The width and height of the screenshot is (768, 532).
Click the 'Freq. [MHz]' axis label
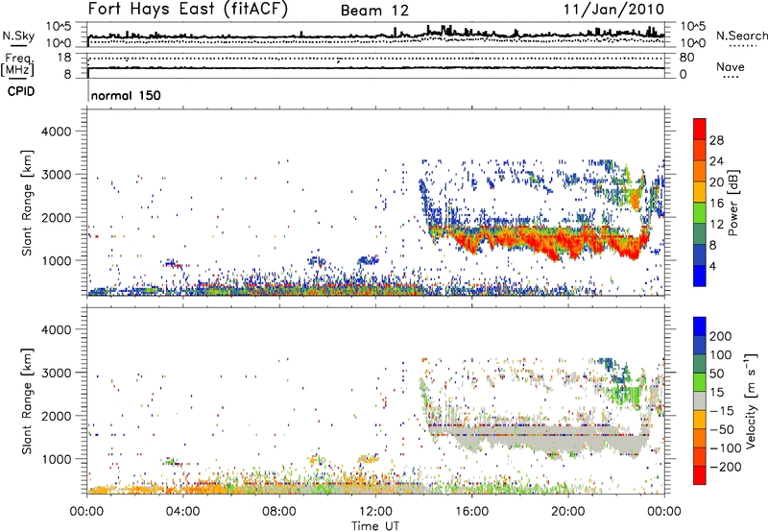tap(17, 65)
